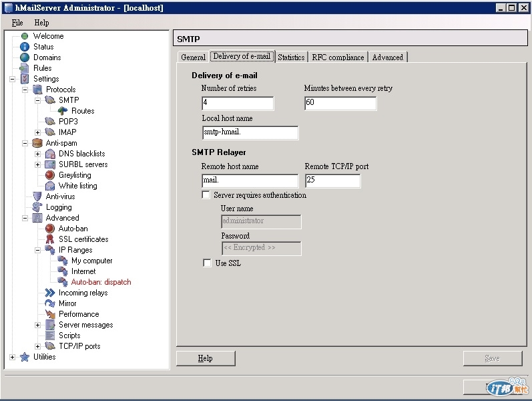Click the Number of retries field
Viewport: 532px width, 401px height.
(238, 103)
